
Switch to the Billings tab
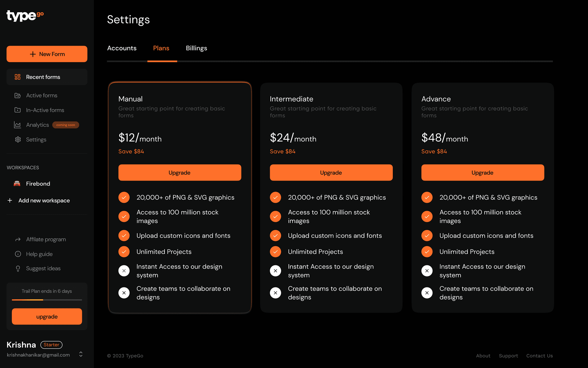(x=196, y=48)
